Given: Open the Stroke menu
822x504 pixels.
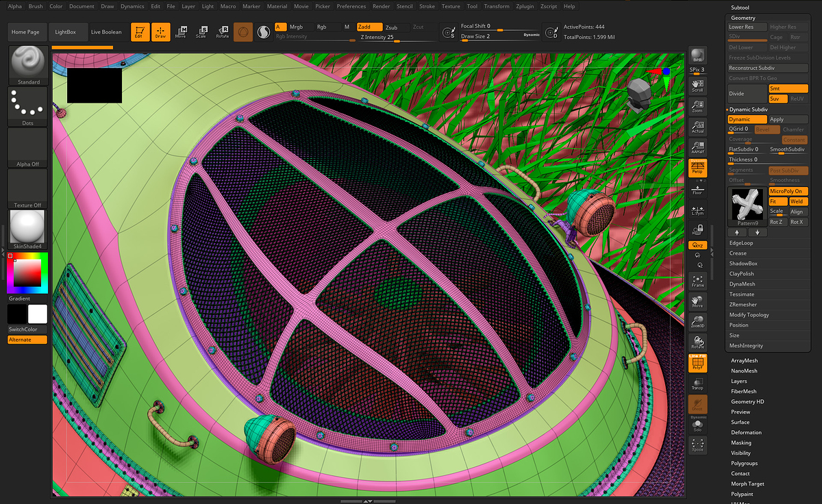Looking at the screenshot, I should click(x=427, y=6).
